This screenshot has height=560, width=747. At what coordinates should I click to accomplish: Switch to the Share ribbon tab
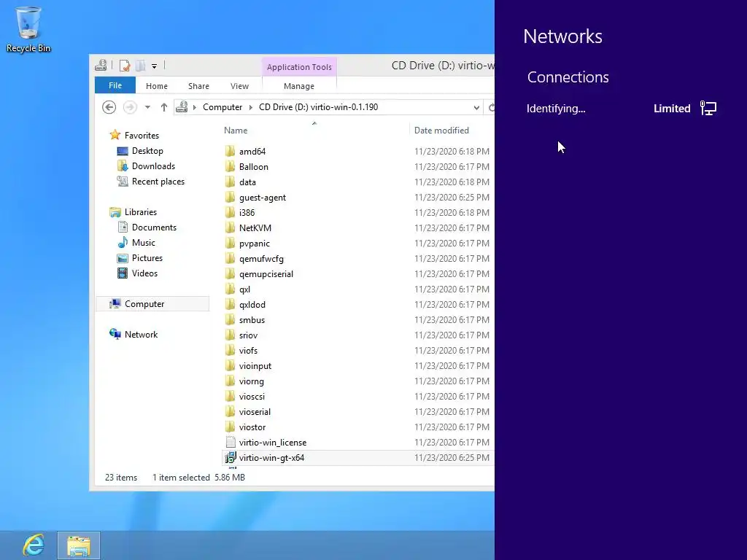coord(198,86)
